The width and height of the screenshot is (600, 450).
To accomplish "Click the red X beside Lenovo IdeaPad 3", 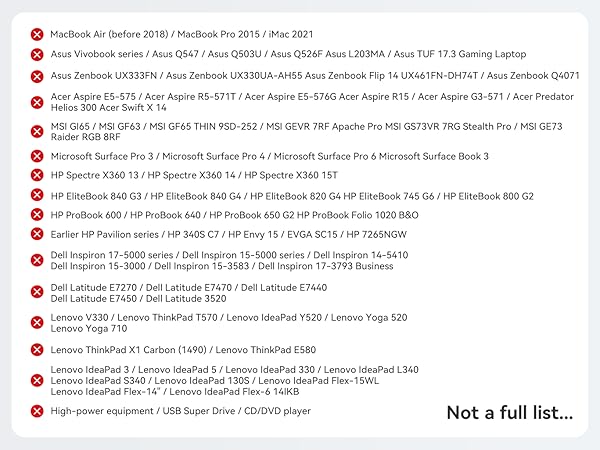I will (37, 380).
